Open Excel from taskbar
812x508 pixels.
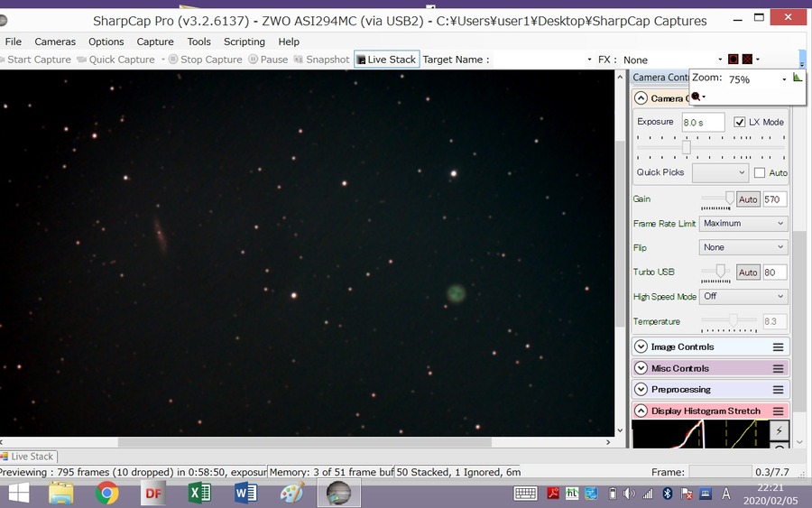[x=200, y=493]
